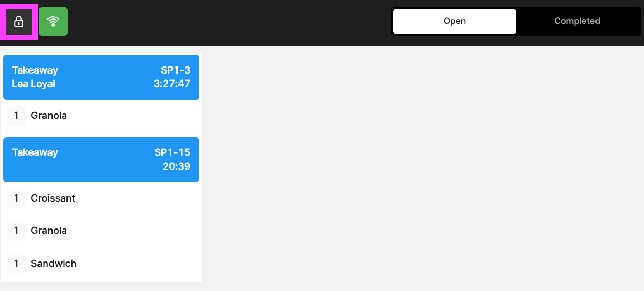644x291 pixels.
Task: Mark Granola in order SP1-3 done
Action: (101, 116)
